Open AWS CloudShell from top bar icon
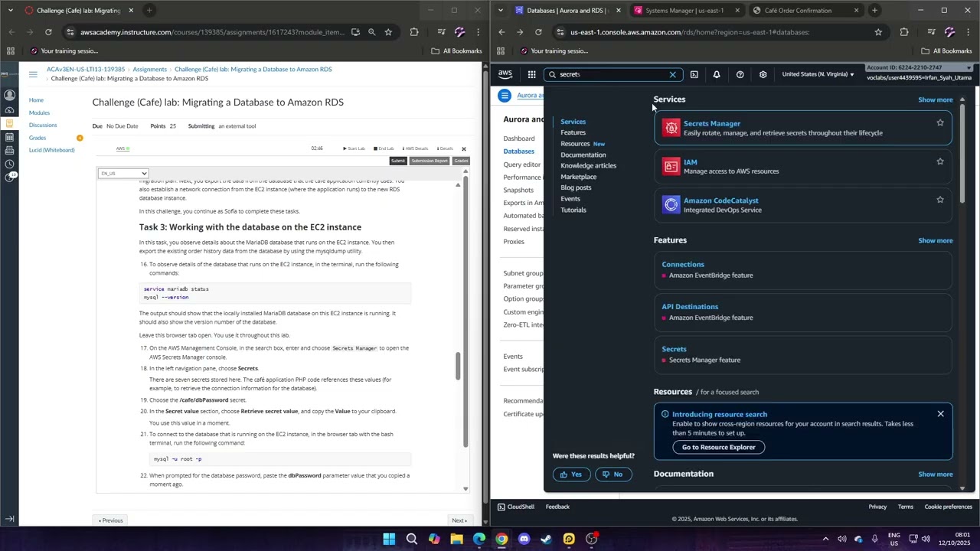980x551 pixels. (694, 74)
